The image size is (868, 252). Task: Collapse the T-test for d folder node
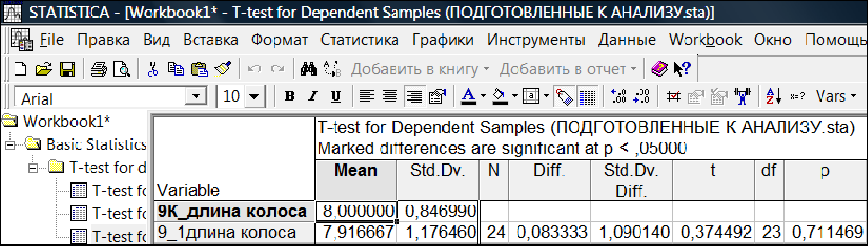click(x=33, y=168)
